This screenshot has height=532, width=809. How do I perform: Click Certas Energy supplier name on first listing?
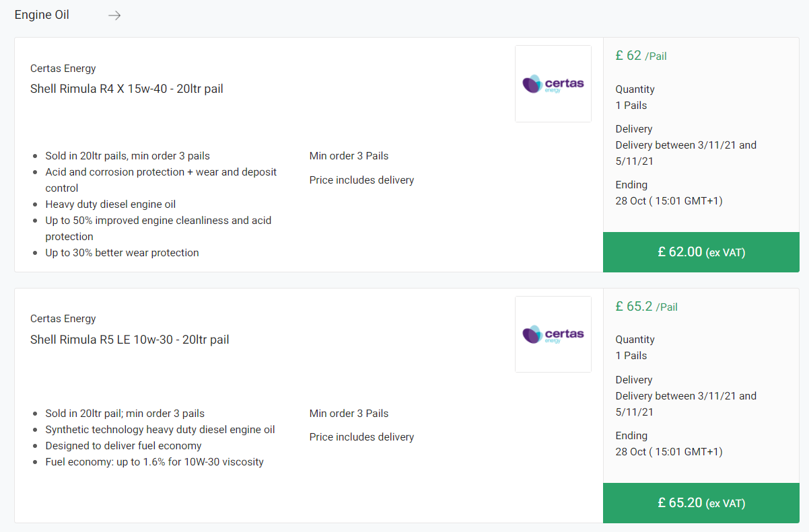pos(63,68)
